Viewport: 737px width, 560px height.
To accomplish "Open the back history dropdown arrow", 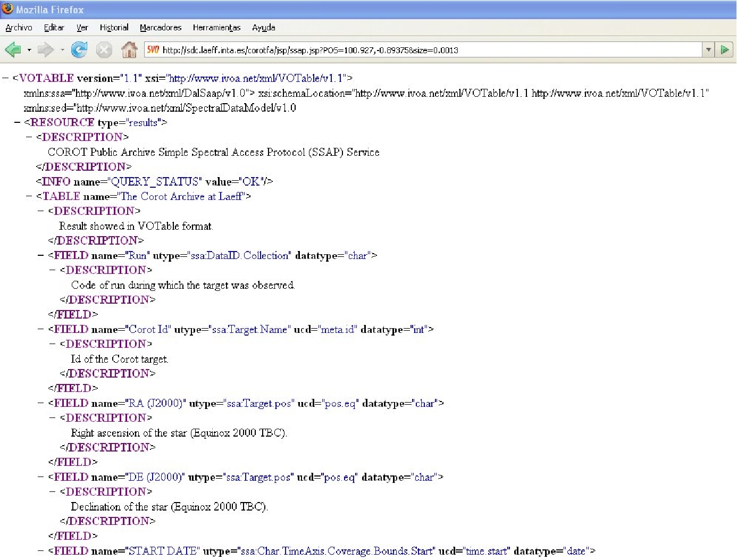I will pos(29,50).
